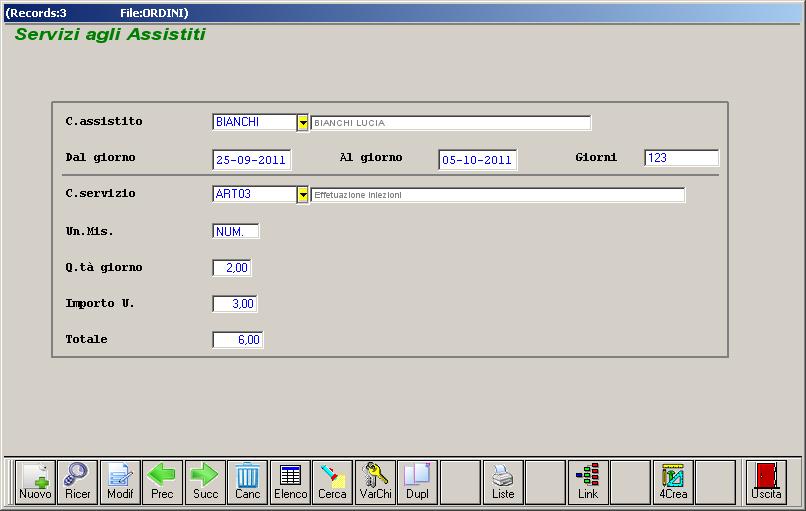Open the Liste printer button
This screenshot has width=806, height=511.
click(x=503, y=482)
